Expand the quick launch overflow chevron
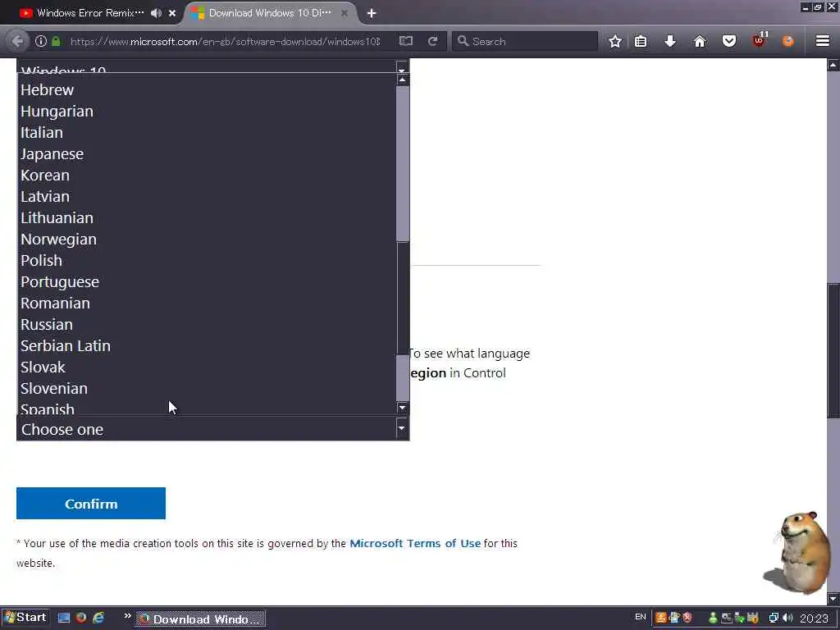Screen dimensions: 840x630 pyautogui.click(x=127, y=616)
